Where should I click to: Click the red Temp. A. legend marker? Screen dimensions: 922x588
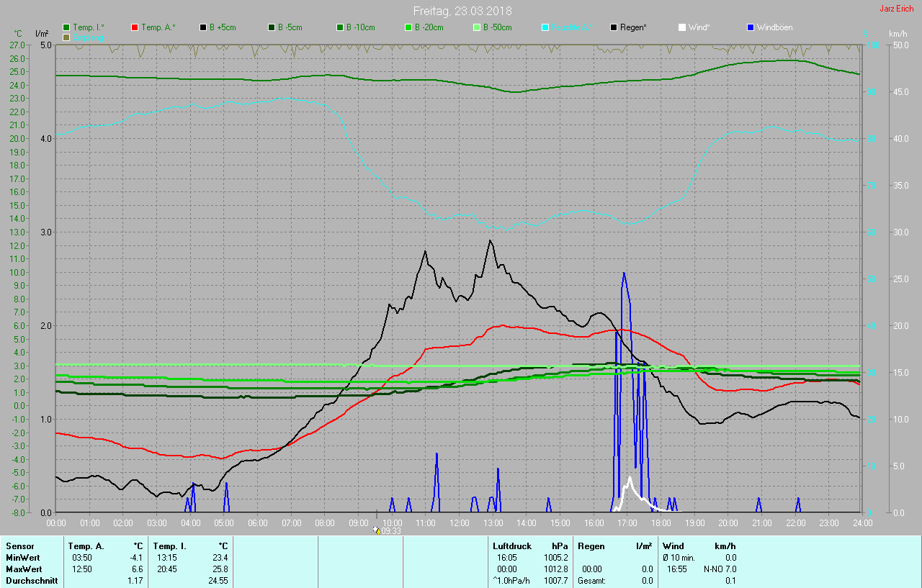[135, 27]
